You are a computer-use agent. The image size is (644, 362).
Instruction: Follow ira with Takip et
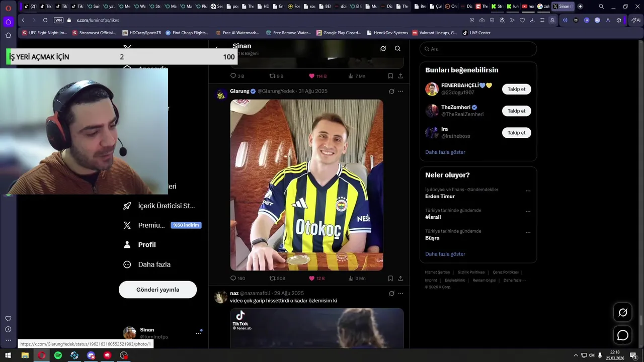516,133
